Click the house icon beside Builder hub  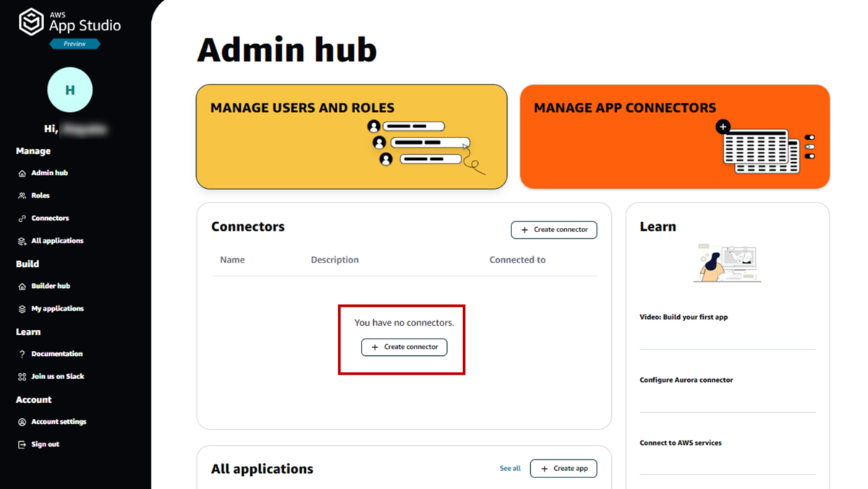pyautogui.click(x=22, y=286)
